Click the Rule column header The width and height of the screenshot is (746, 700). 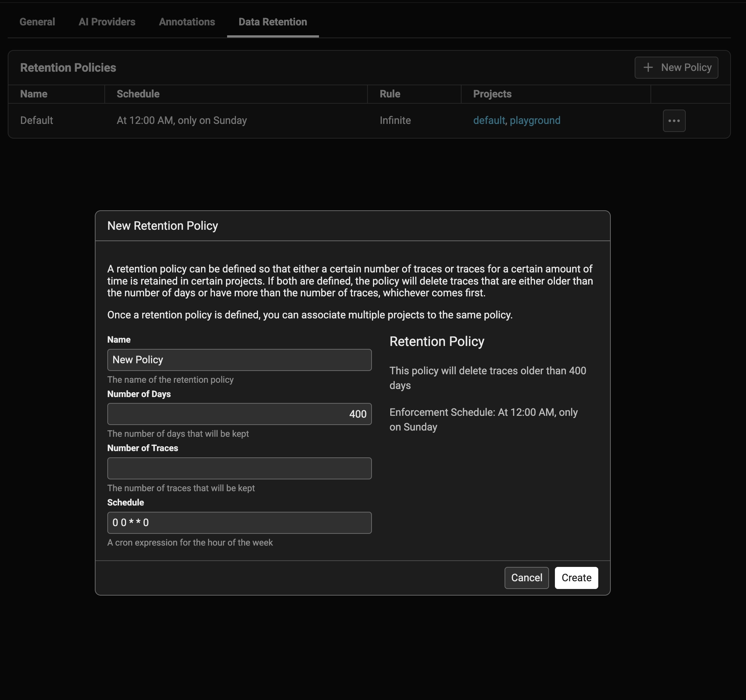390,94
